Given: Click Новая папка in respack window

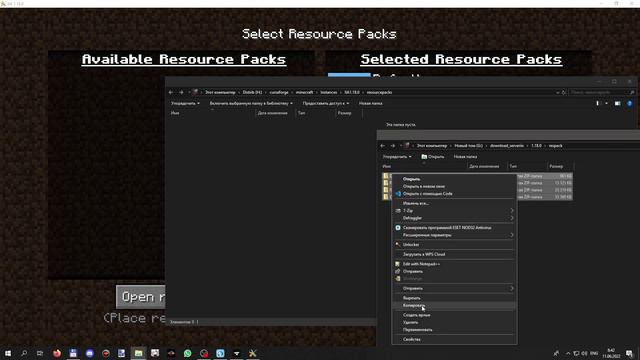Looking at the screenshot, I should pyautogui.click(x=465, y=157).
